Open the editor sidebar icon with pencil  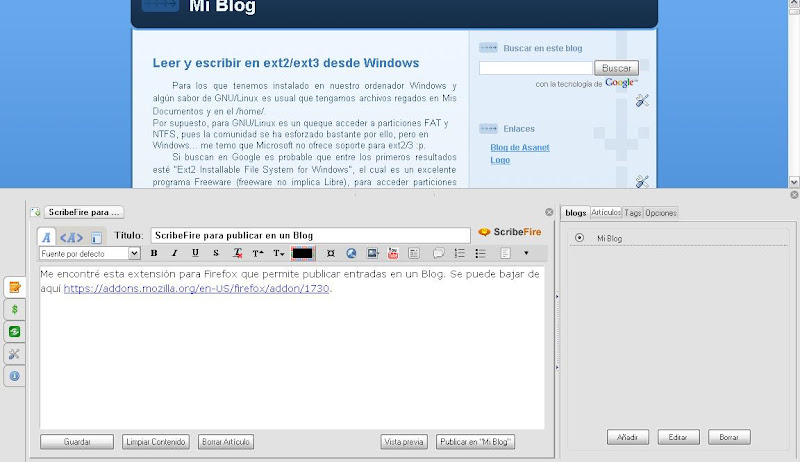tap(14, 287)
